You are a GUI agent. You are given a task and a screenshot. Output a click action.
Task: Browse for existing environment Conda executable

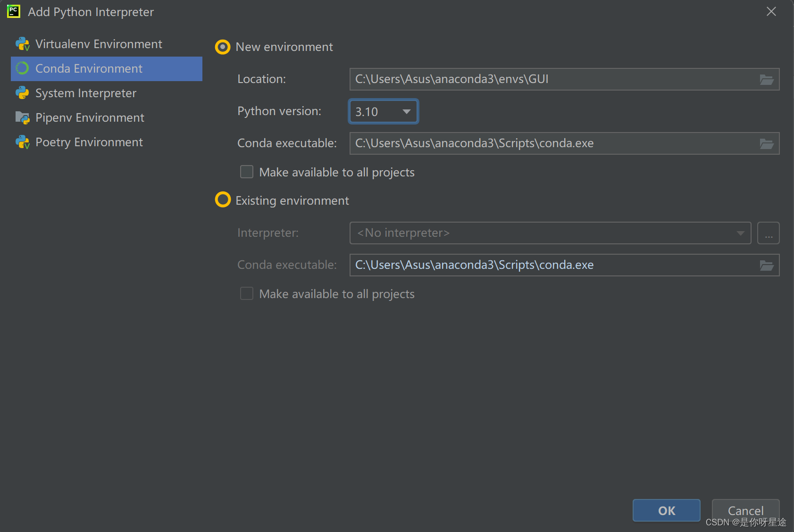click(767, 265)
